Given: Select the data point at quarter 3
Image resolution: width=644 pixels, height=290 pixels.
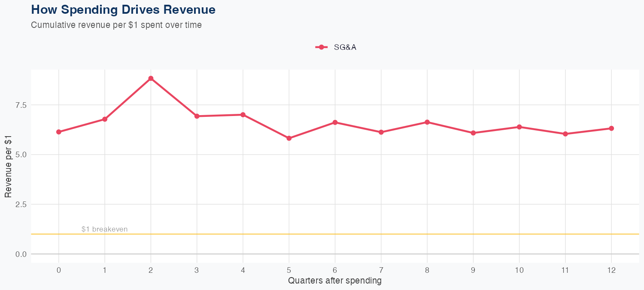Looking at the screenshot, I should pos(197,116).
